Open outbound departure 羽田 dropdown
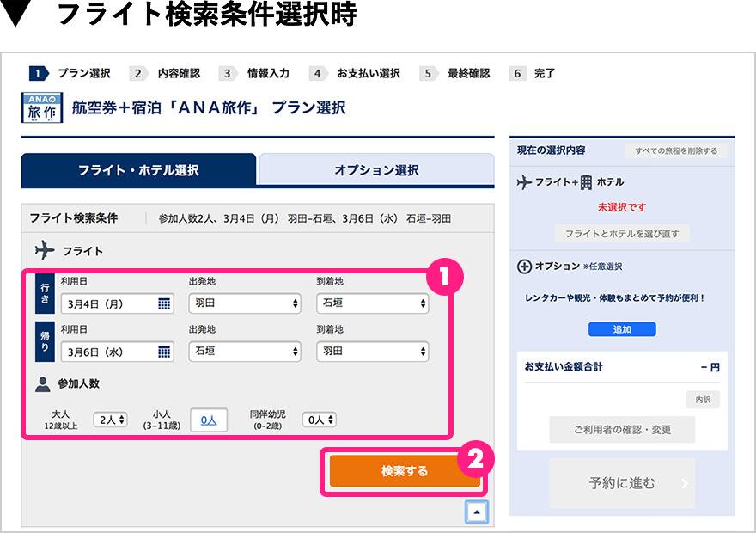The image size is (756, 533). click(x=245, y=303)
